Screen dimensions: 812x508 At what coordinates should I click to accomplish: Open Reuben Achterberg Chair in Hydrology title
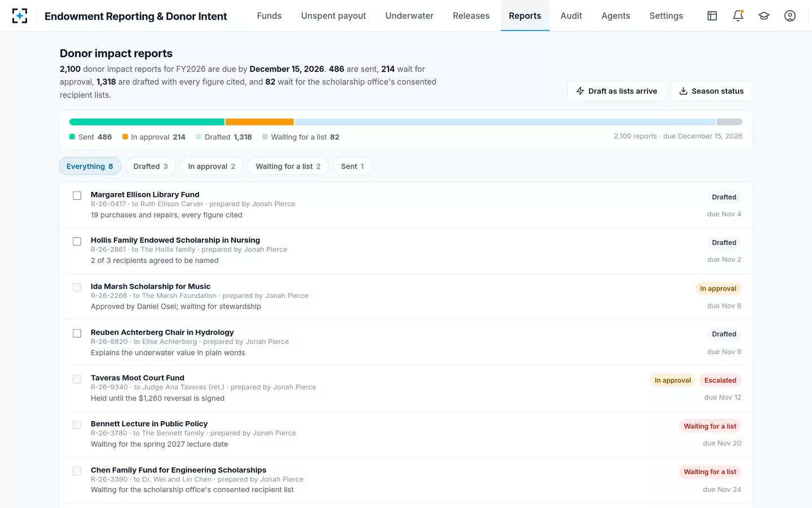coord(162,332)
